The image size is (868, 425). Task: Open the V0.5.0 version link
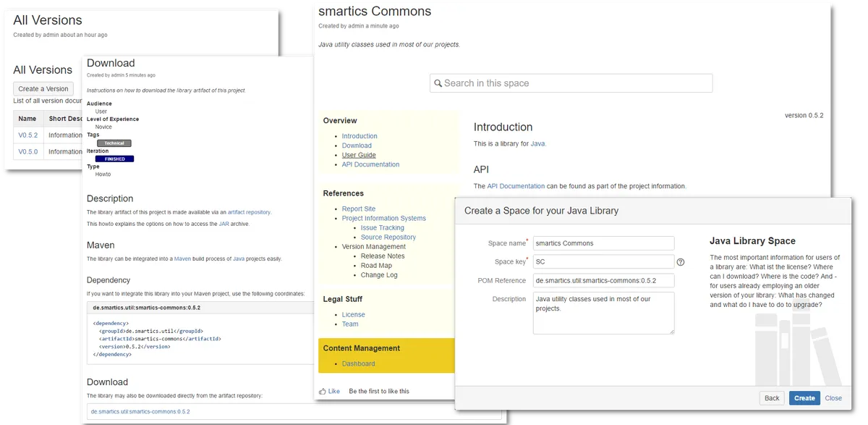coord(28,151)
